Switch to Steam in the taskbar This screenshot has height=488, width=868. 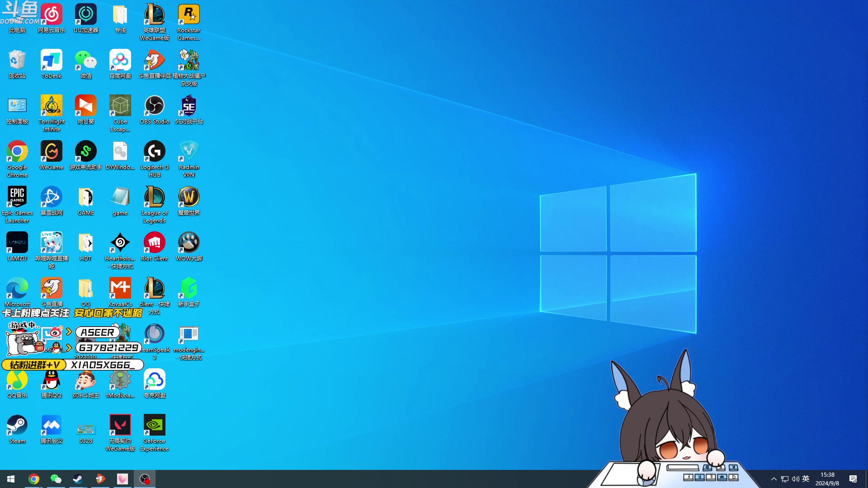coord(78,479)
